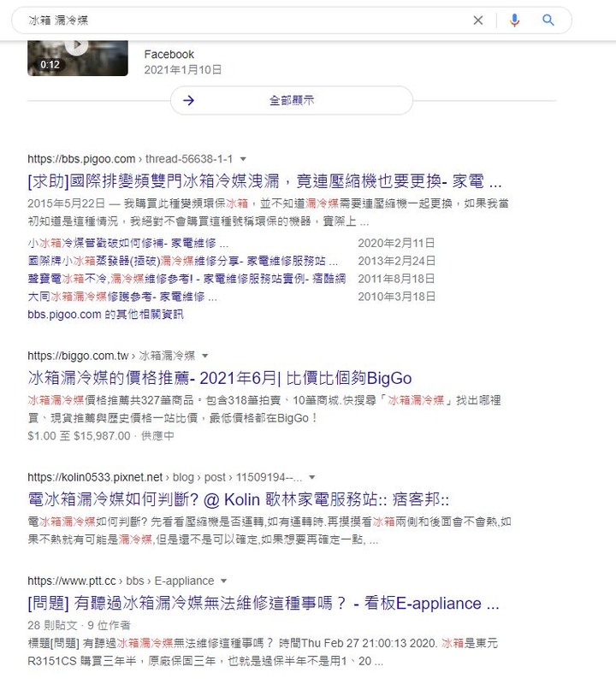Click the video date 2021年1月10日
The image size is (616, 690).
point(183,69)
